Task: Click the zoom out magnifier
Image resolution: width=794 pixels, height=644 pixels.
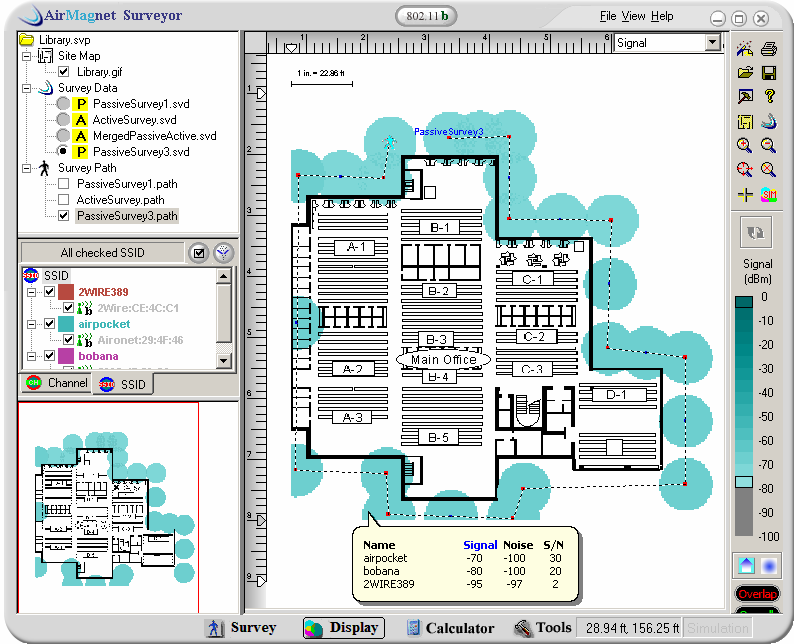Action: coord(769,146)
